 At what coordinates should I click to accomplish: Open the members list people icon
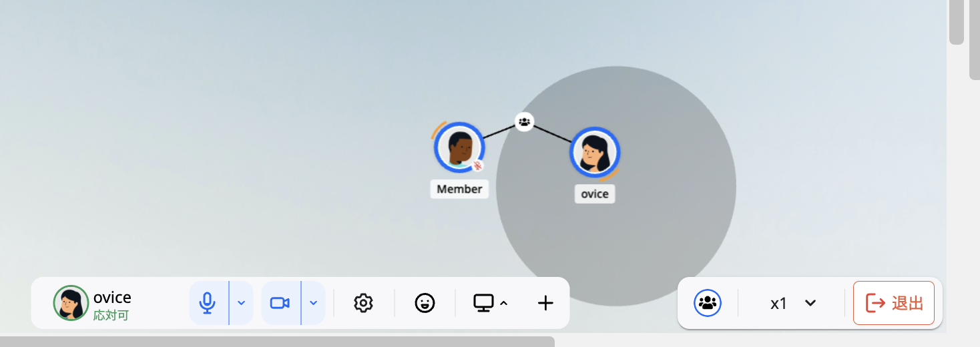(708, 303)
